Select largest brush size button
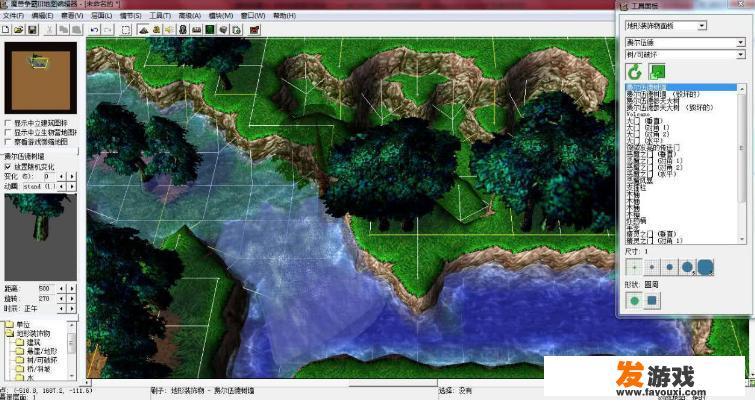Image resolution: width=755 pixels, height=406 pixels. pyautogui.click(x=705, y=267)
